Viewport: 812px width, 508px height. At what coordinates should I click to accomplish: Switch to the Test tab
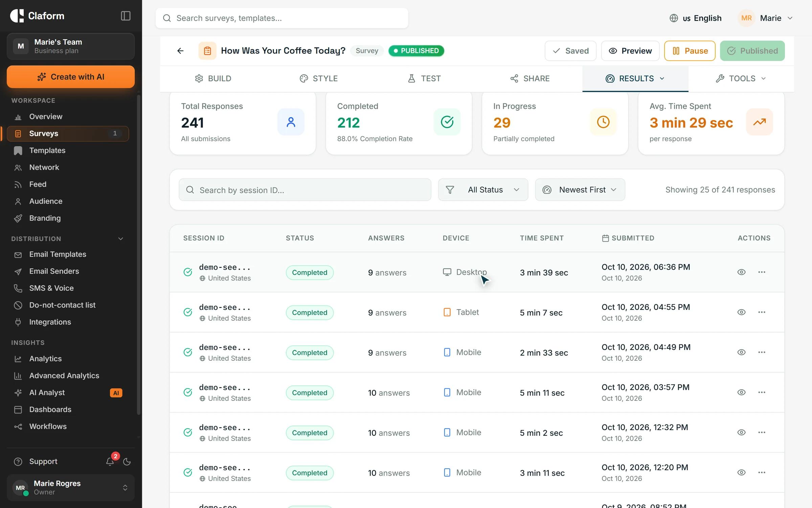424,79
